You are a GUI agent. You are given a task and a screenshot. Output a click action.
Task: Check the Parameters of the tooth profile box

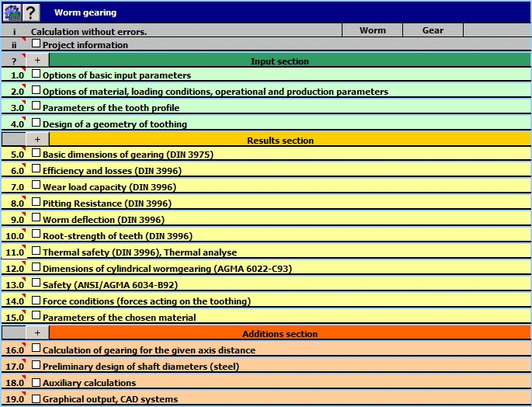36,107
